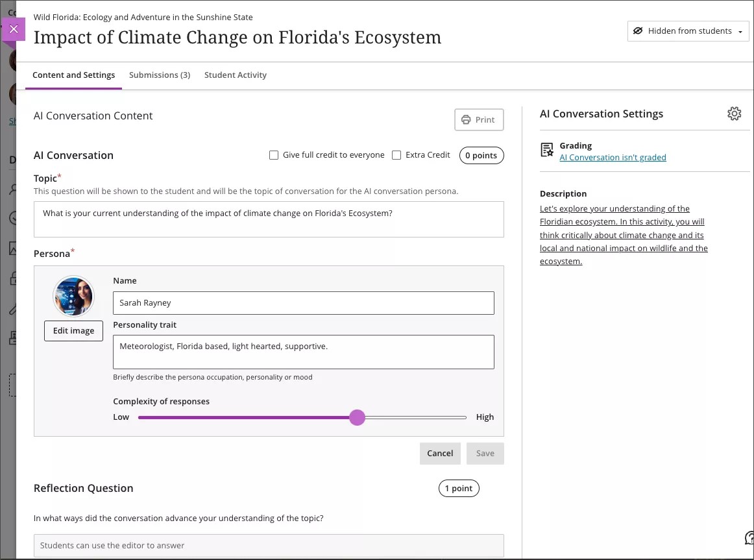Viewport: 754px width, 560px height.
Task: Open AI Conversation isn't graded link
Action: pos(613,157)
